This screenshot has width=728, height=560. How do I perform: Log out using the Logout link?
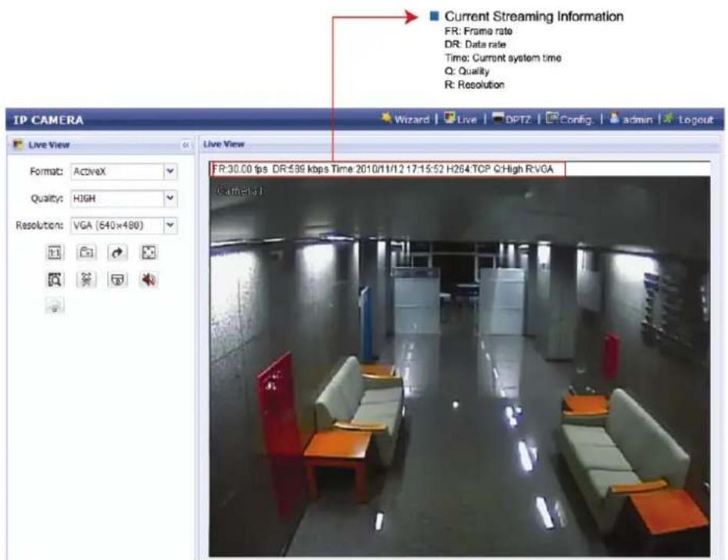tap(688, 119)
